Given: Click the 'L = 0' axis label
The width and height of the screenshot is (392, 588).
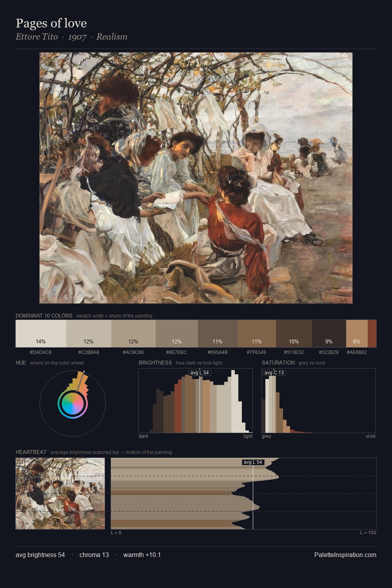Looking at the screenshot, I should 116,533.
